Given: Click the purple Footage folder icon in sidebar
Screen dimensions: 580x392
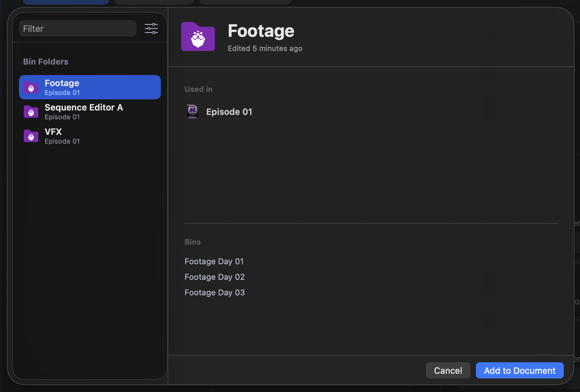Looking at the screenshot, I should pyautogui.click(x=31, y=88).
